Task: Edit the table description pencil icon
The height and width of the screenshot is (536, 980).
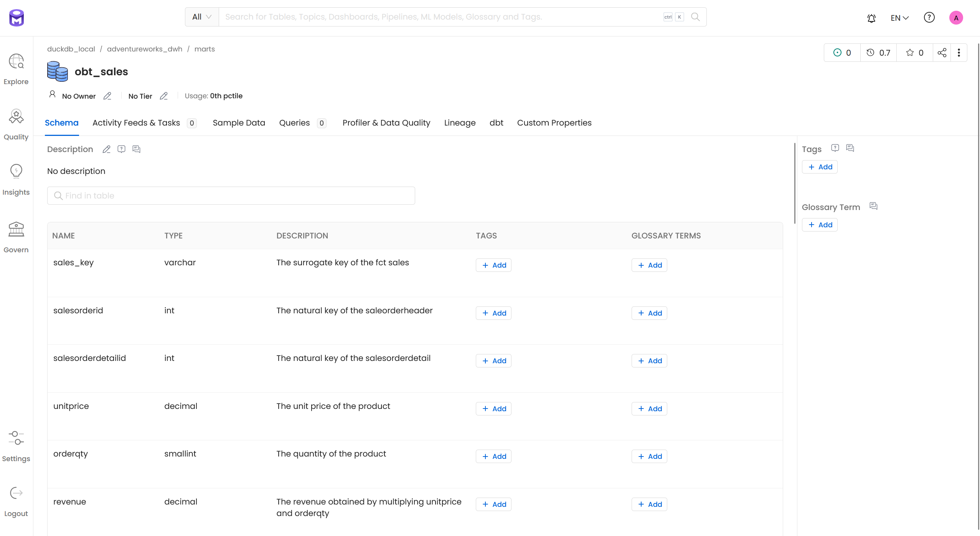Action: point(106,149)
